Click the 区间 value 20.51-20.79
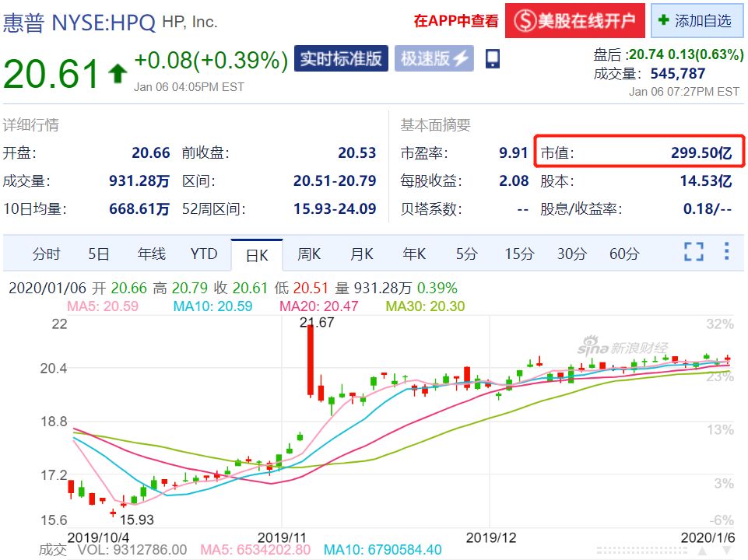The width and height of the screenshot is (748, 560). tap(335, 180)
